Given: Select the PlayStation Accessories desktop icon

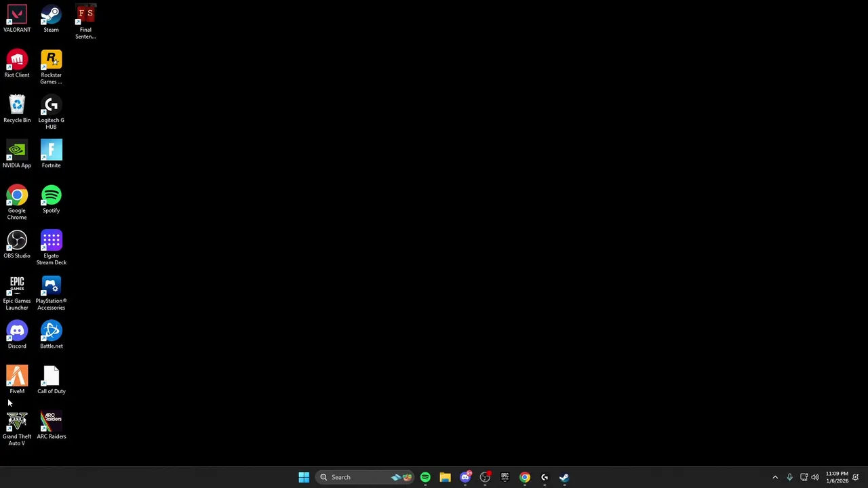Looking at the screenshot, I should pyautogui.click(x=51, y=294).
